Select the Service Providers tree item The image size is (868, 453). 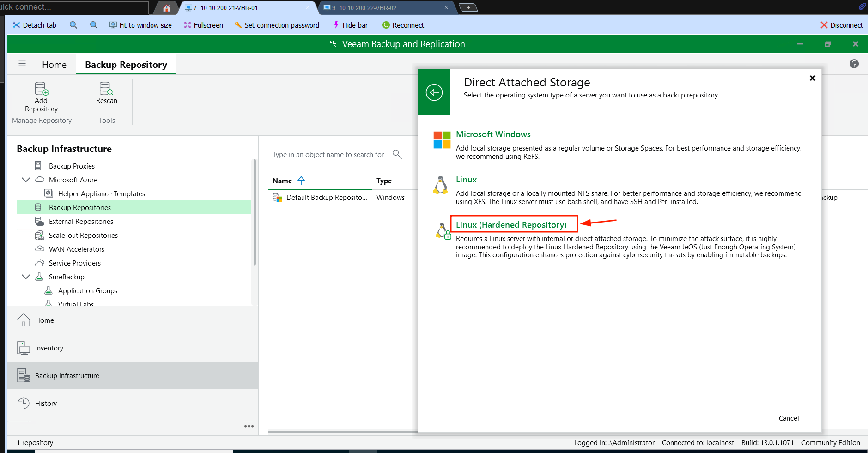click(x=75, y=263)
